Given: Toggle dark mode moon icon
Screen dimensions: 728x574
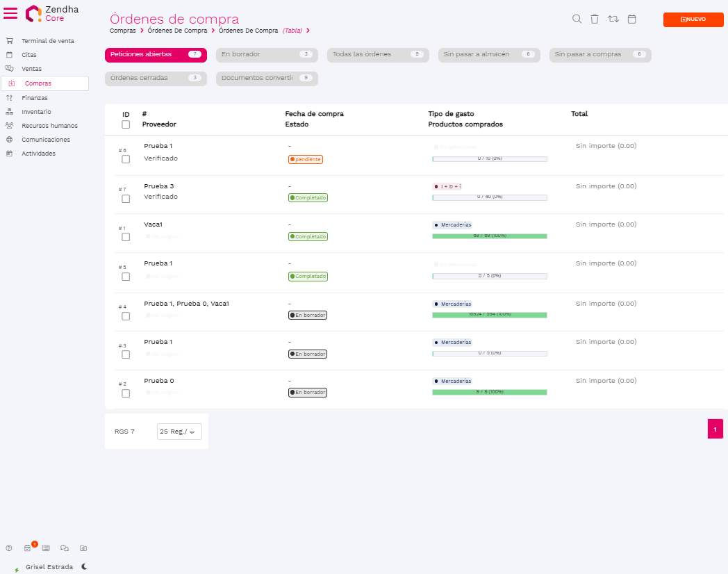Looking at the screenshot, I should pos(84,566).
